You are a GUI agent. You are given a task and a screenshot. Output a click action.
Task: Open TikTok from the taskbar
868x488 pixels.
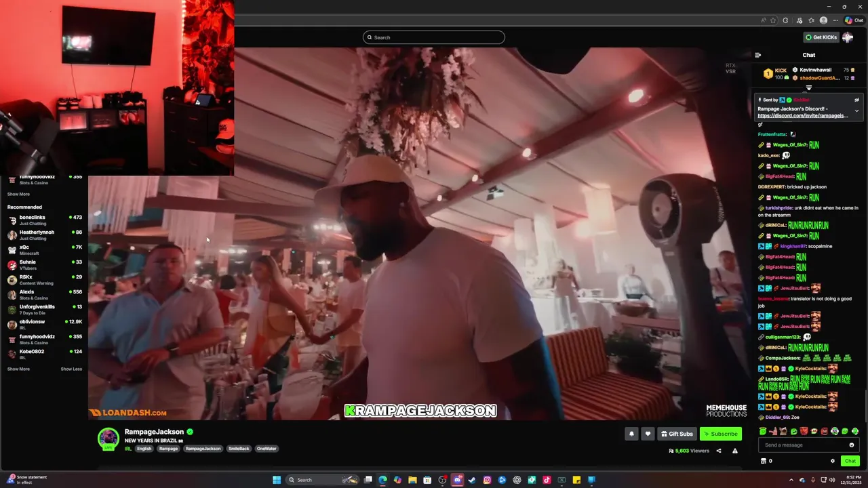pyautogui.click(x=547, y=480)
